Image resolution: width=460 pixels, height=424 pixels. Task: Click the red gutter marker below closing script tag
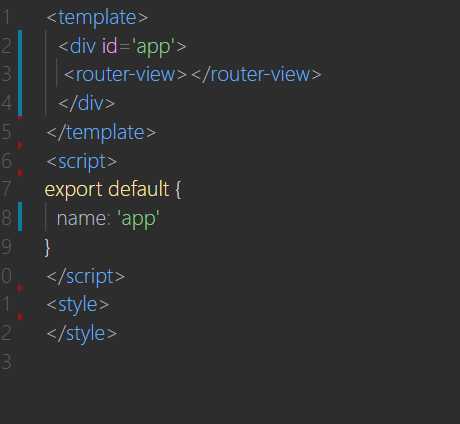[20, 288]
